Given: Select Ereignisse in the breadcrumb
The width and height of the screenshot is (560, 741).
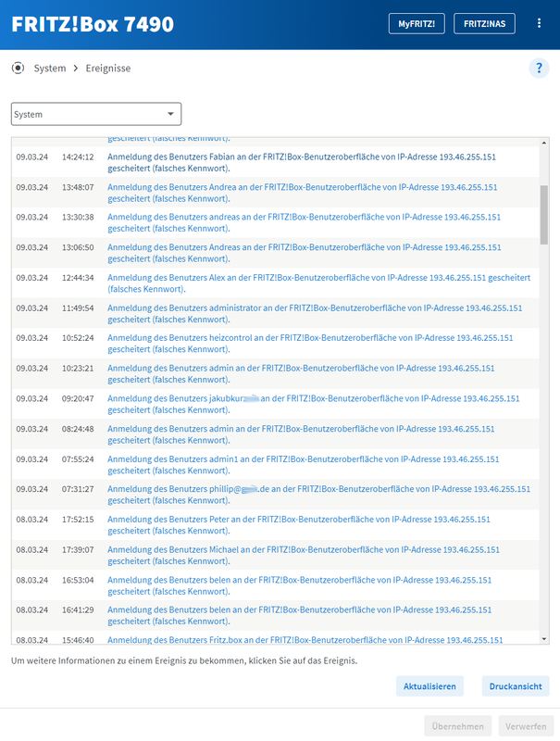Looking at the screenshot, I should 108,68.
